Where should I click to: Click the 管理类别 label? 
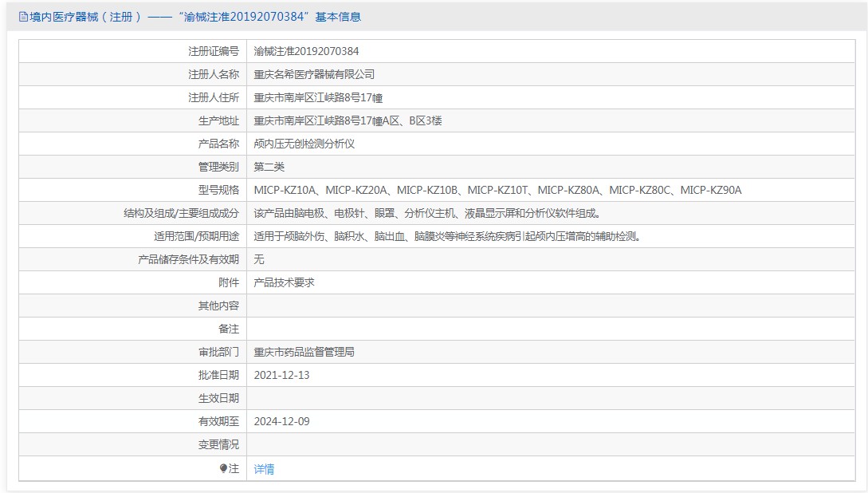218,167
